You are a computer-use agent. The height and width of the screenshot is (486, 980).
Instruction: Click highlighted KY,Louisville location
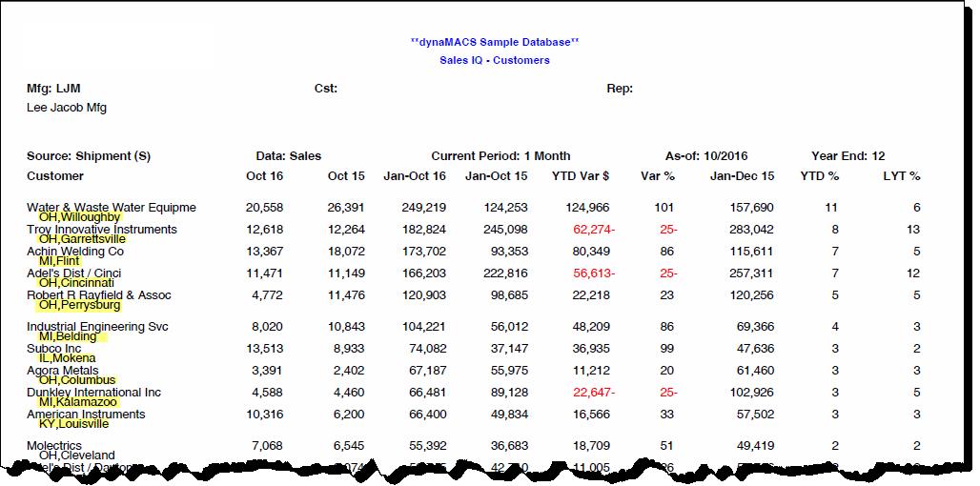[73, 424]
